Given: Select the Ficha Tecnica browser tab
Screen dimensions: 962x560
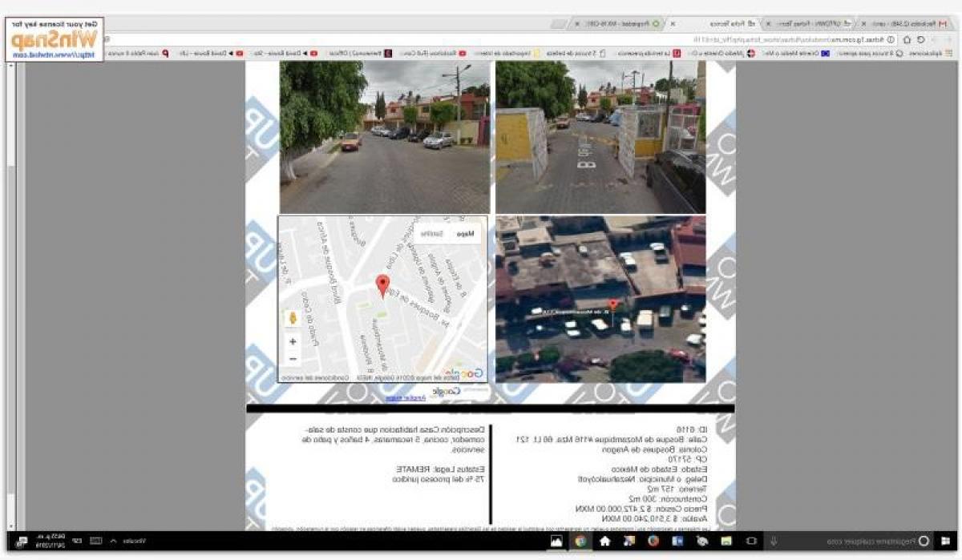Looking at the screenshot, I should coord(721,23).
